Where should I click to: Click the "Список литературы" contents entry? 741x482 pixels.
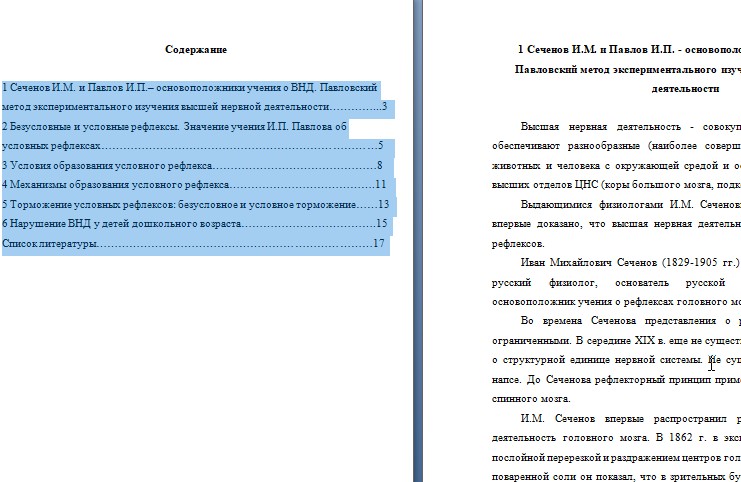(50, 243)
